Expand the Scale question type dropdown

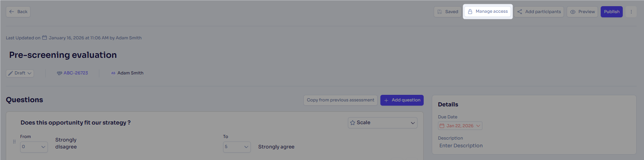pos(383,123)
